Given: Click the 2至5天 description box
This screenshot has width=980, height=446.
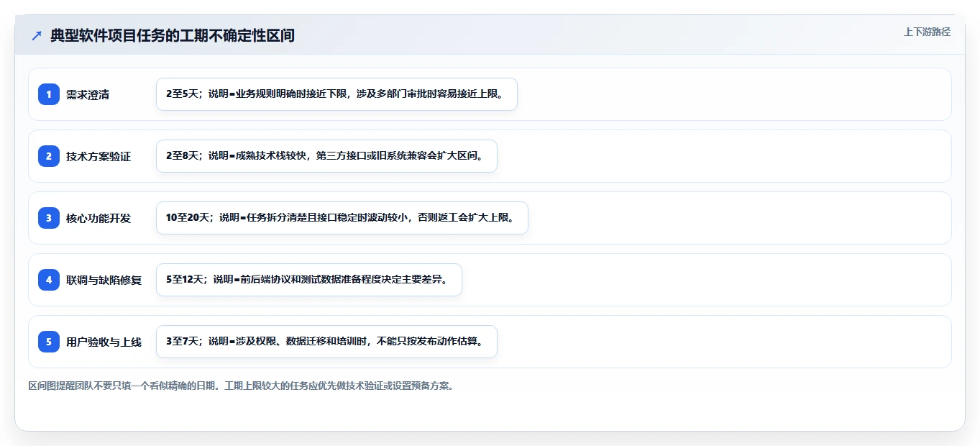Looking at the screenshot, I should click(336, 94).
